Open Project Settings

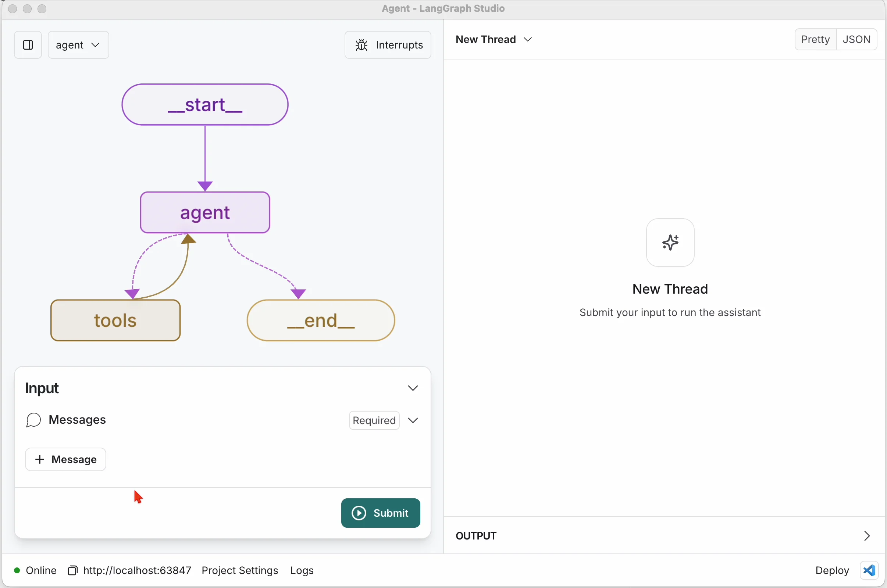click(240, 570)
